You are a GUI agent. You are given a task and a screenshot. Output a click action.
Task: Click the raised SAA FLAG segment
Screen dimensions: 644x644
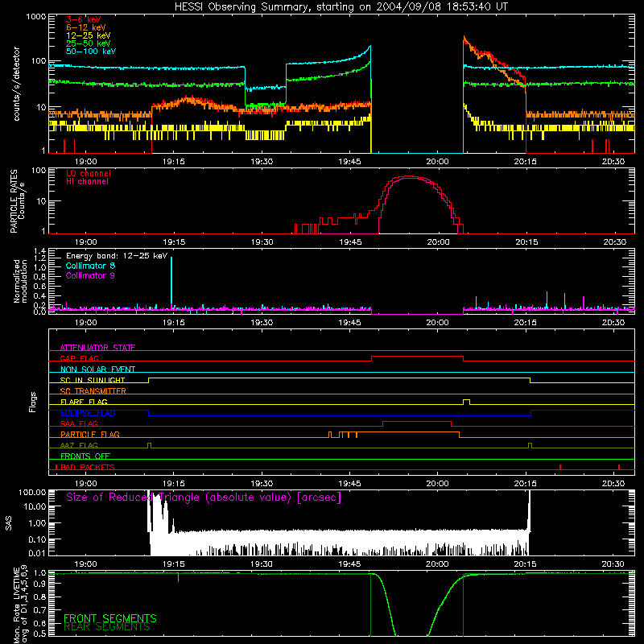417,421
